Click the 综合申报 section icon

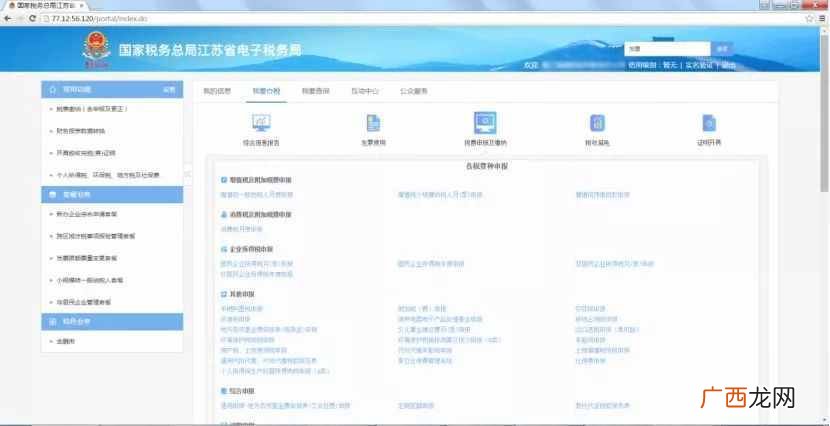tap(224, 391)
